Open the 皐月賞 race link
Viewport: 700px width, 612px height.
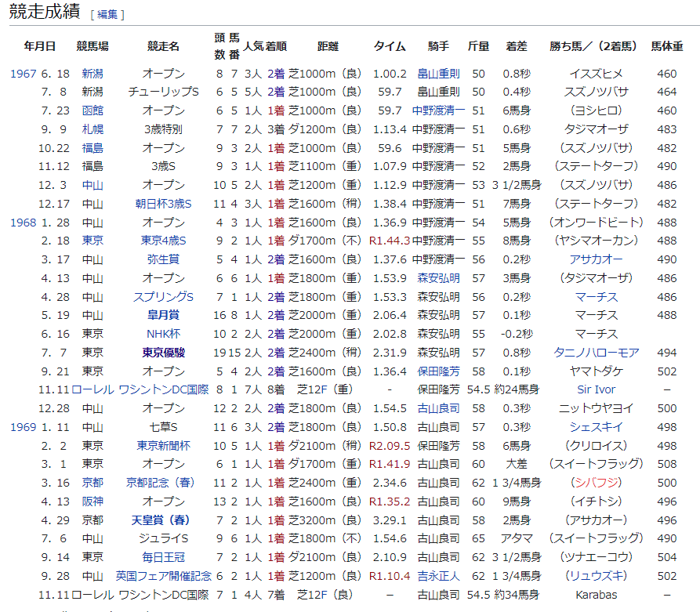(164, 315)
